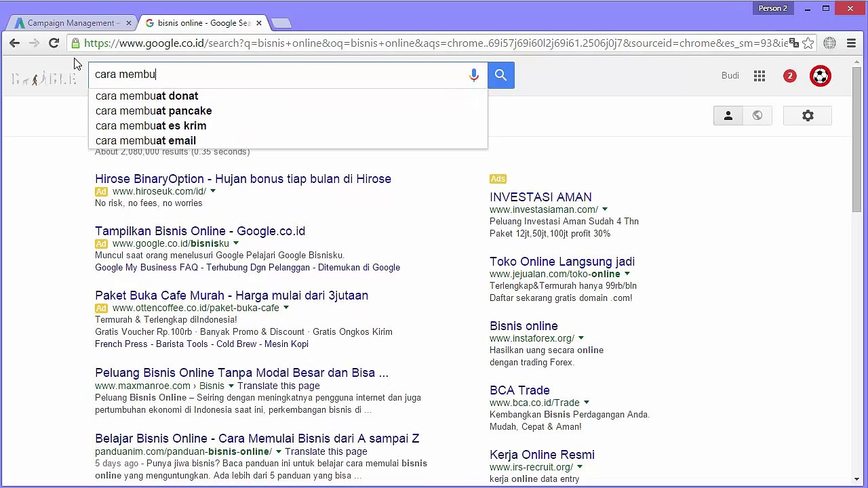Click Translate this page for panduanim result
The height and width of the screenshot is (488, 868).
click(x=325, y=451)
